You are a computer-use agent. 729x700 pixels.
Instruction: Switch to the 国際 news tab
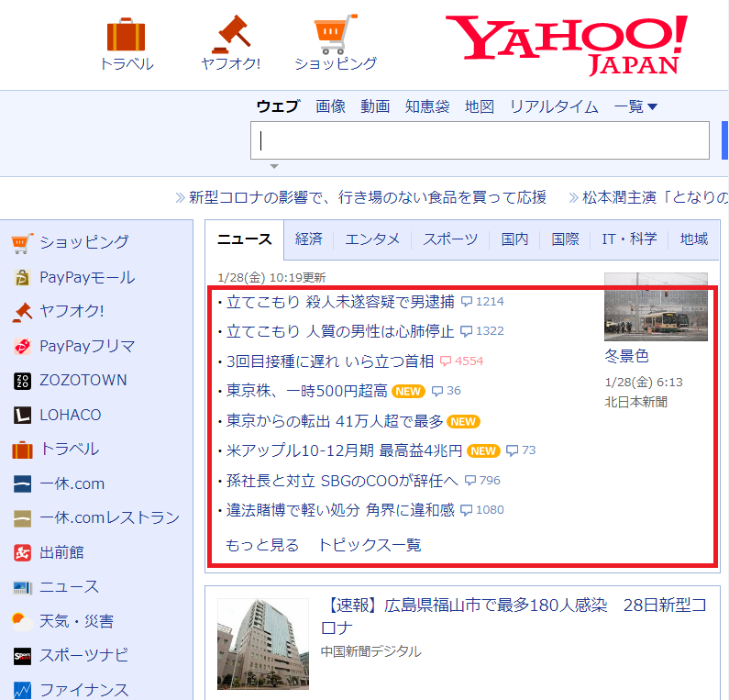pos(565,239)
